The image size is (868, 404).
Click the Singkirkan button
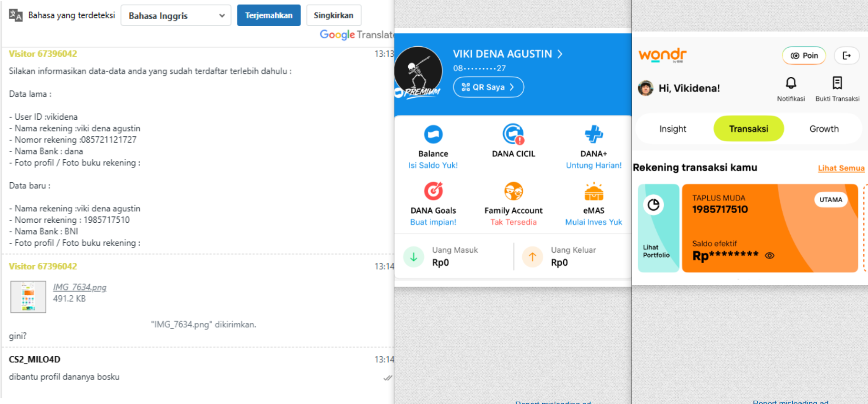333,15
